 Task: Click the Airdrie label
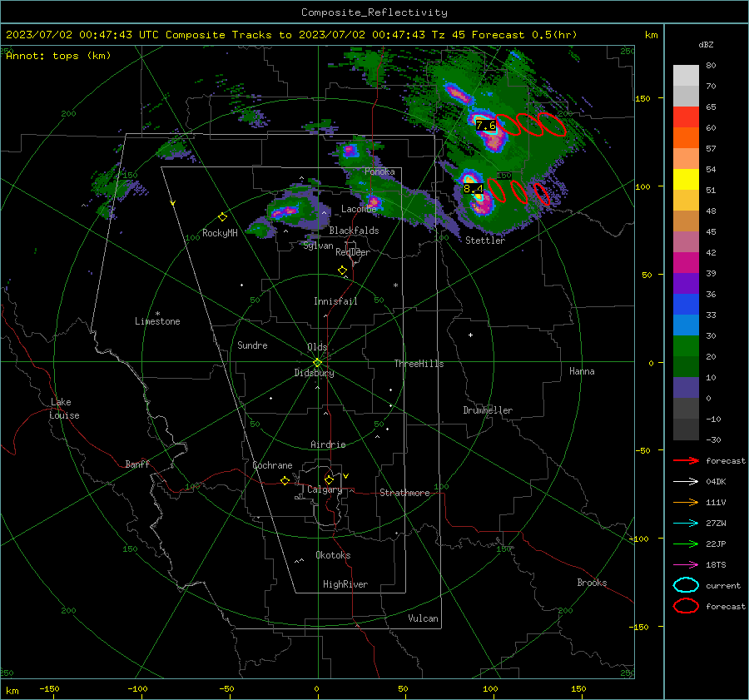pyautogui.click(x=328, y=444)
